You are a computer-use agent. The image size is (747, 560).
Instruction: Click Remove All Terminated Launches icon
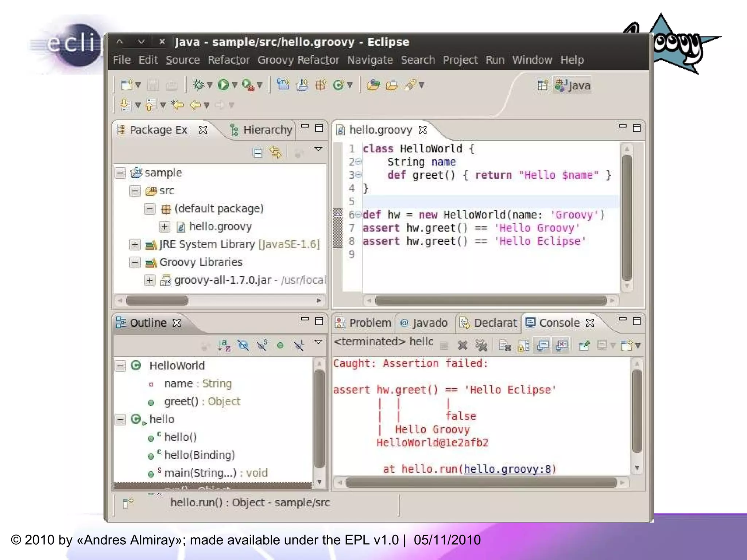pyautogui.click(x=481, y=345)
